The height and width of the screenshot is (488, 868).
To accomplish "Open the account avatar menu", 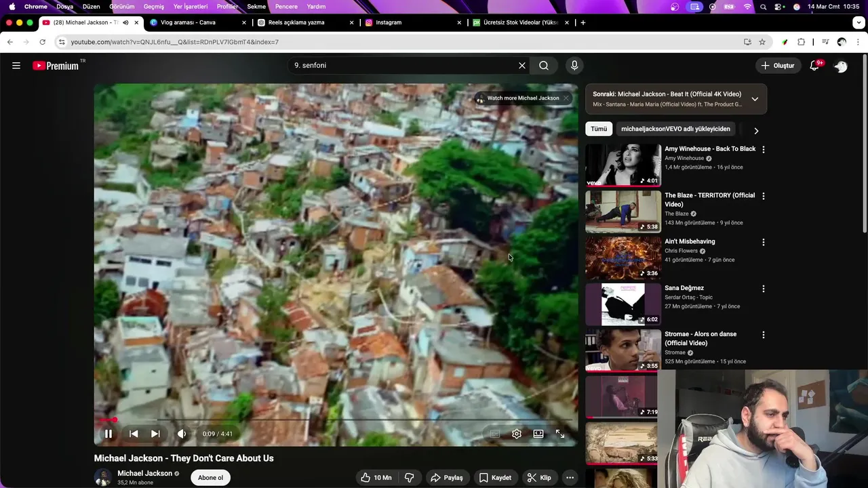I will pyautogui.click(x=841, y=66).
